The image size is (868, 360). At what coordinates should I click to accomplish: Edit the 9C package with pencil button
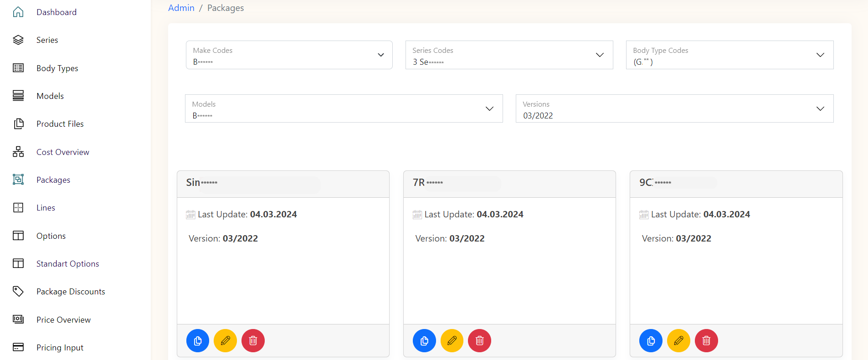click(x=679, y=341)
